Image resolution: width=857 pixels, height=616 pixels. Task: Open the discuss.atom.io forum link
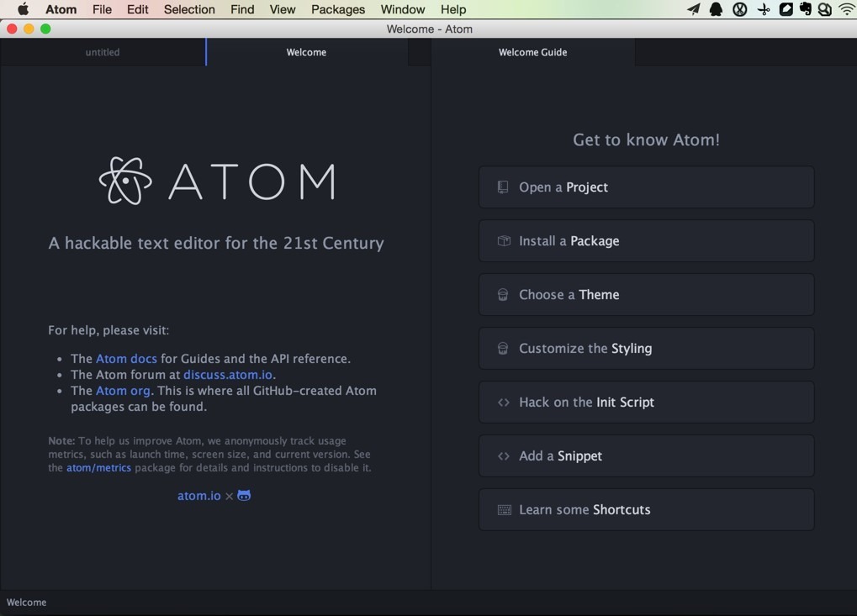[x=228, y=375]
